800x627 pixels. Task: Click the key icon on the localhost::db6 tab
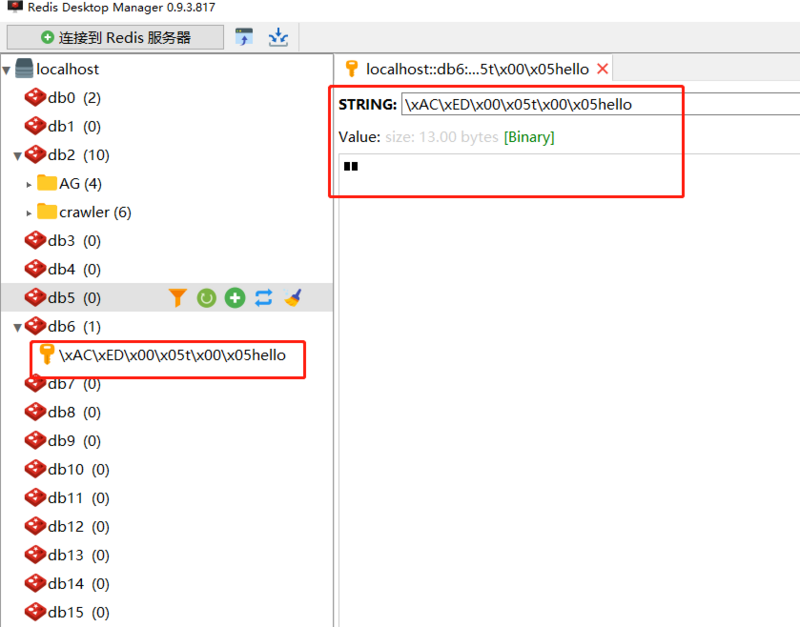coord(351,70)
